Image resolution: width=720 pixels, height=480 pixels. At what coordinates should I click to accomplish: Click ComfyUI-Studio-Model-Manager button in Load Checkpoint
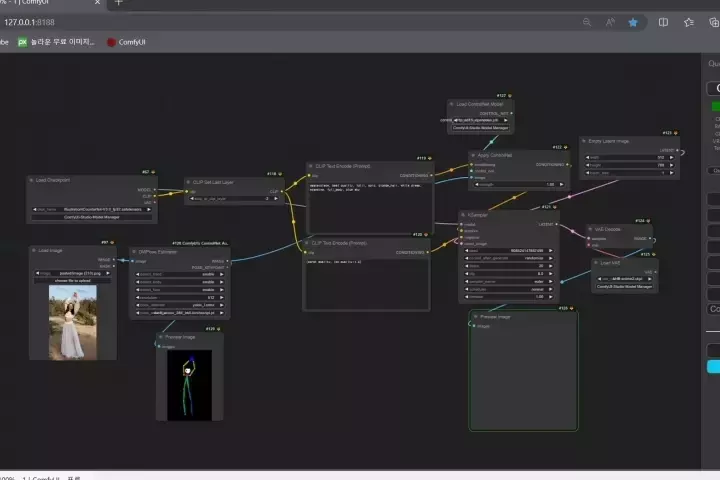point(92,217)
